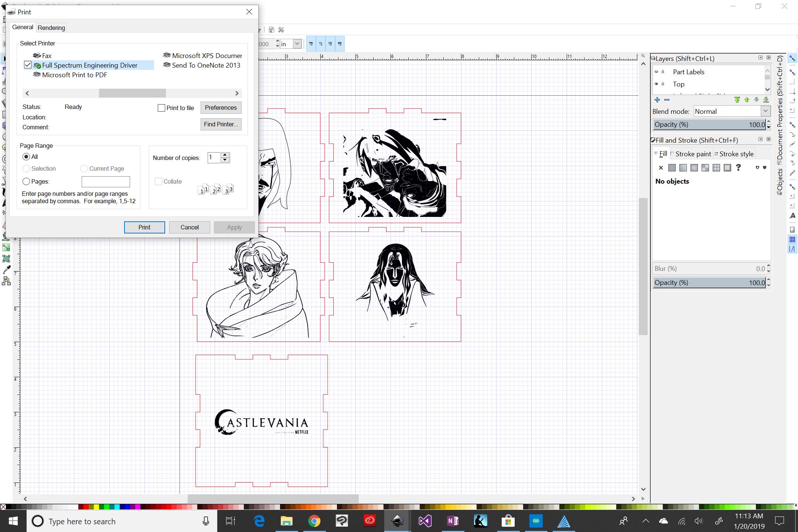Screen dimensions: 798x532
Task: Raise current layer one step
Action: [x=747, y=100]
